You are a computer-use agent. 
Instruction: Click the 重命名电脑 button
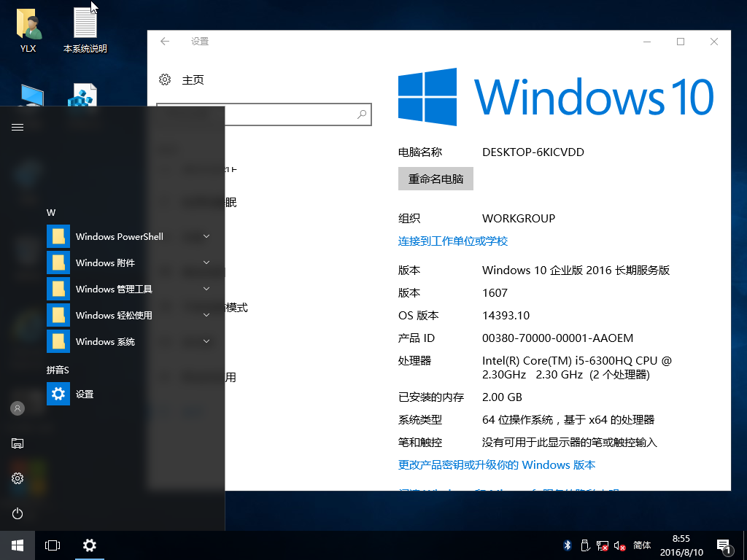pyautogui.click(x=436, y=179)
